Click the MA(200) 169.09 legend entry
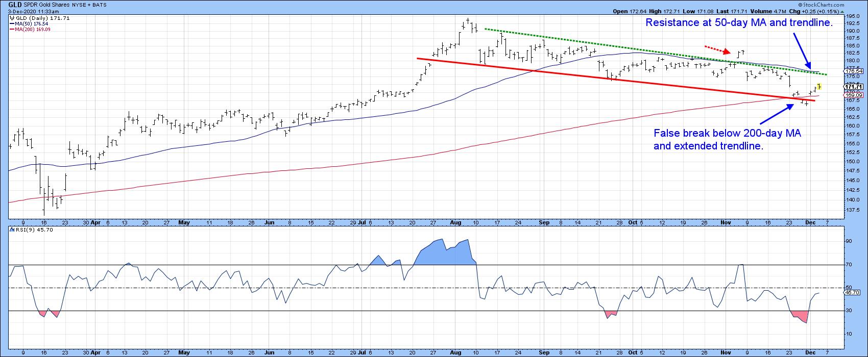The image size is (868, 357). click(32, 30)
